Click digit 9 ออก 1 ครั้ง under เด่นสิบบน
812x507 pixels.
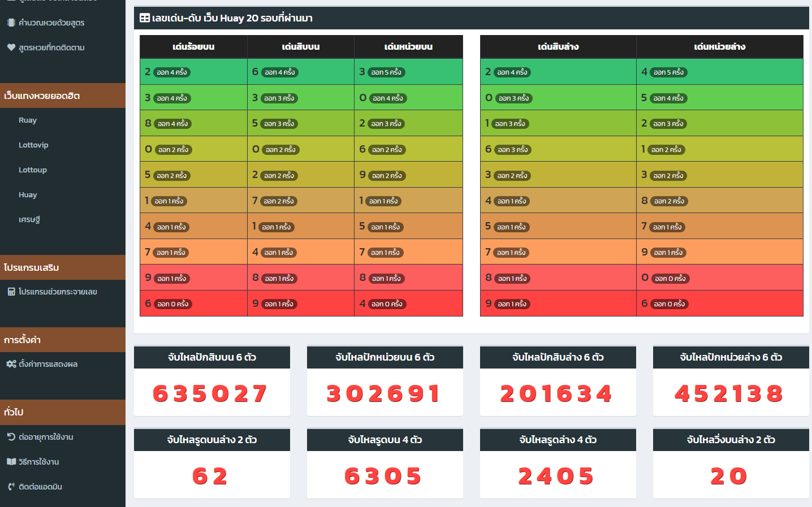(x=301, y=304)
